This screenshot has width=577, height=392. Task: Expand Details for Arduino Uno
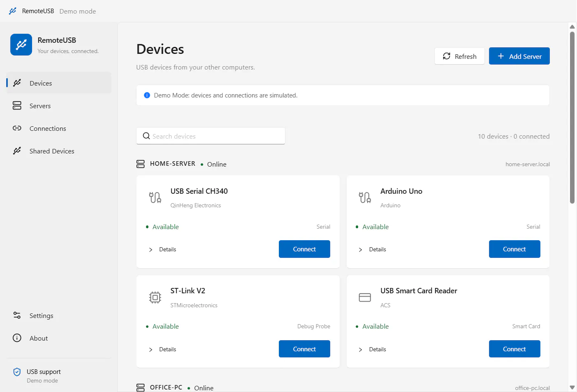click(x=372, y=250)
